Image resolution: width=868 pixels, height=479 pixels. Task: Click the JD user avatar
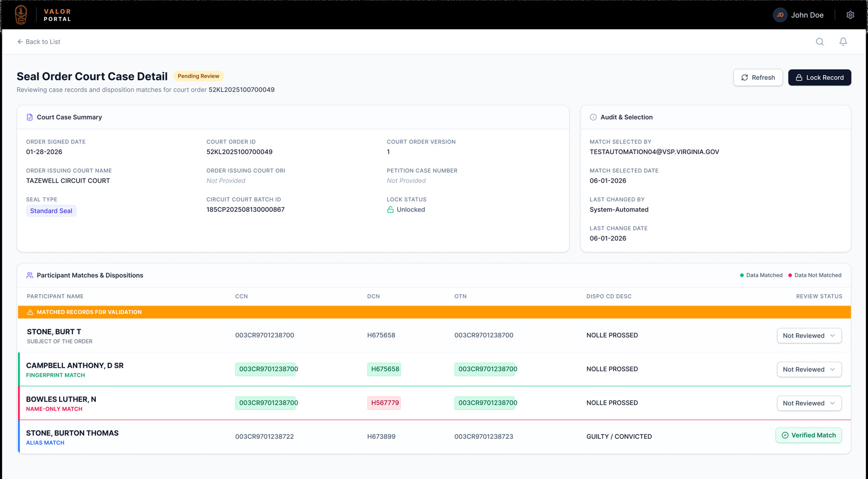coord(780,15)
